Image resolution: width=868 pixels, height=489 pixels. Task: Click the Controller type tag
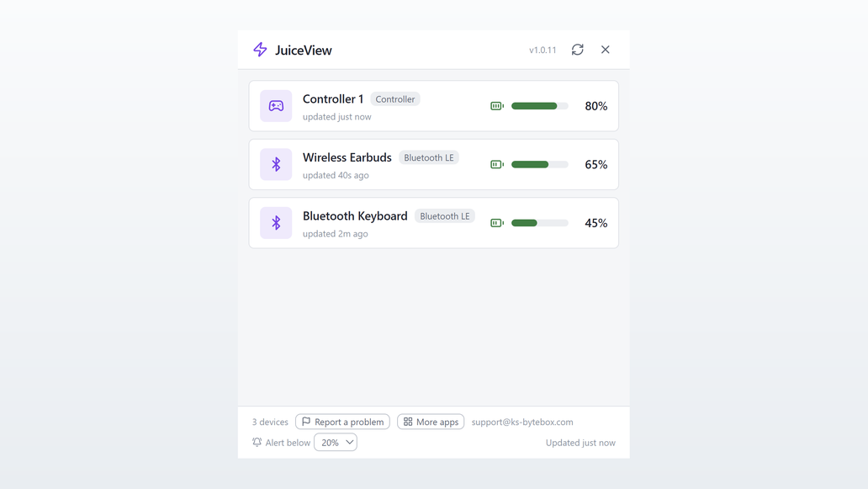395,99
